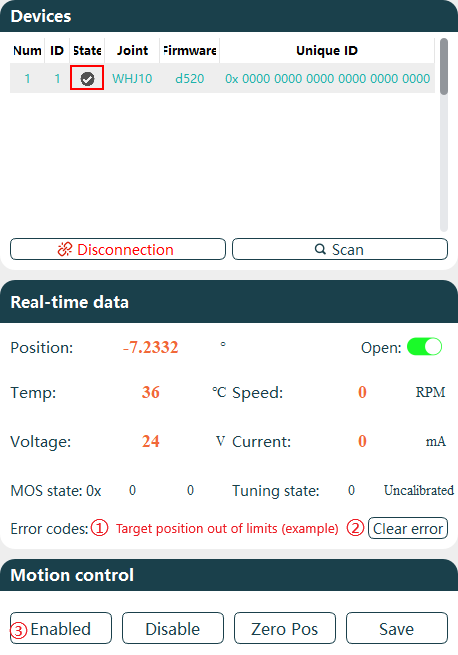Click firmware version d520 cell
458x655 pixels.
(190, 79)
